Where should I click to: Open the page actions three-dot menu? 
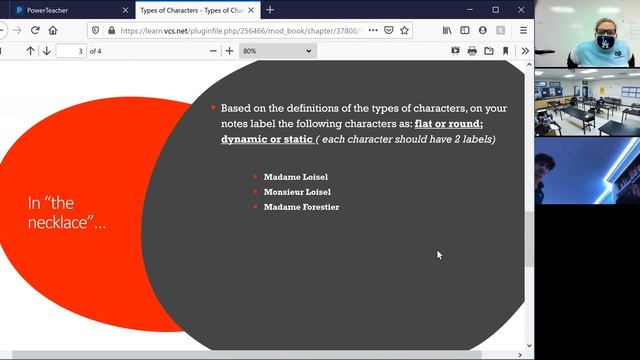pyautogui.click(x=373, y=30)
